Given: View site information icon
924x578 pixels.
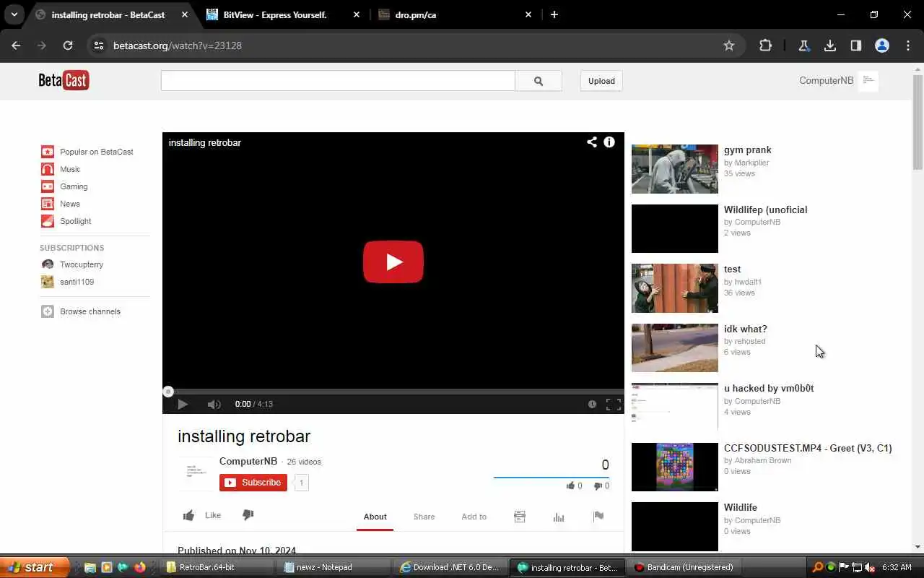Looking at the screenshot, I should tap(99, 46).
